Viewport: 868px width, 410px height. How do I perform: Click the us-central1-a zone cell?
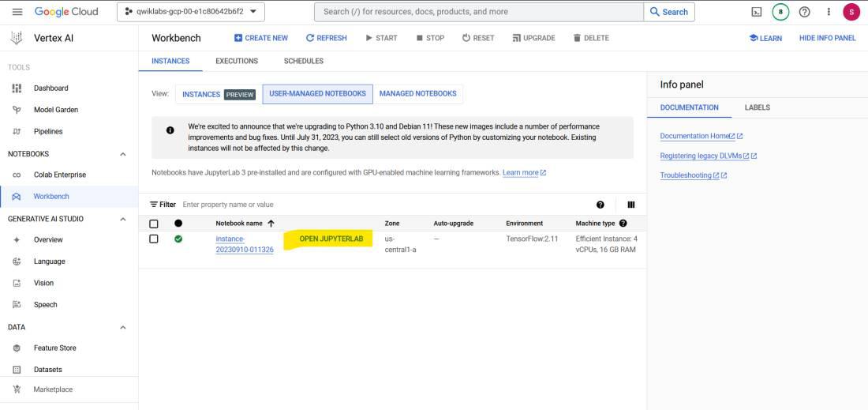pos(400,244)
